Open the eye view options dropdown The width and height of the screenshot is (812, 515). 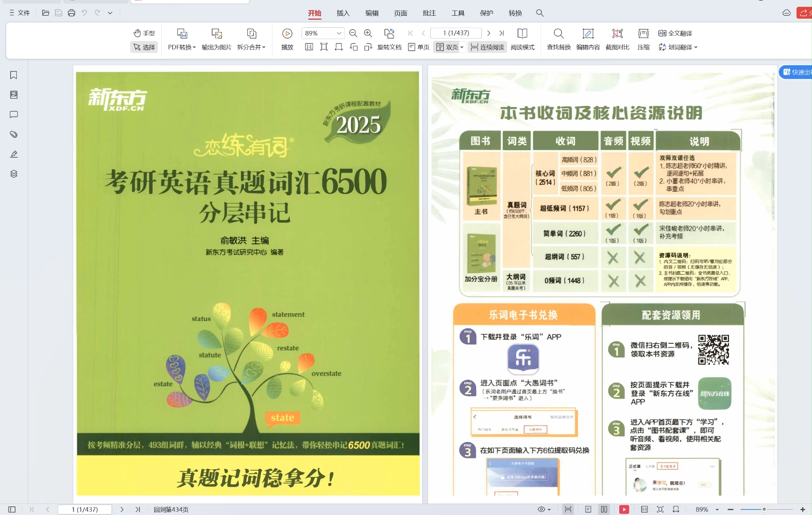click(x=544, y=509)
